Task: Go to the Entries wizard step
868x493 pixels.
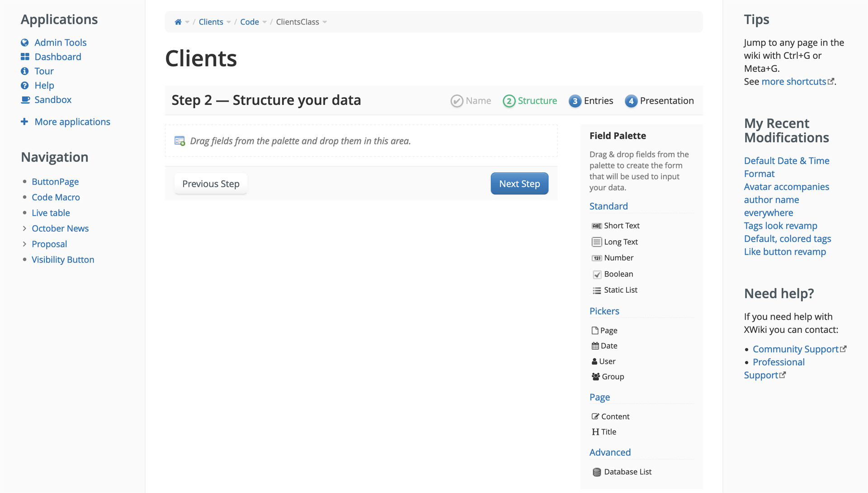Action: point(591,101)
